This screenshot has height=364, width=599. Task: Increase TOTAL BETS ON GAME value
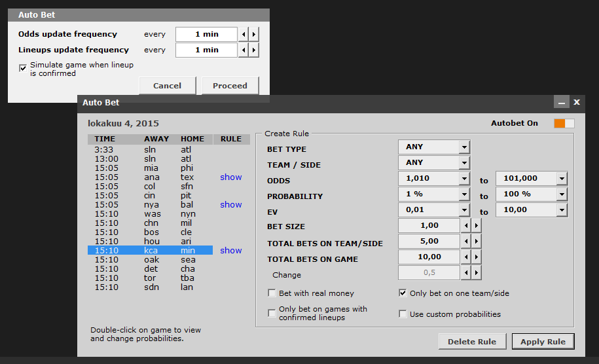tap(476, 257)
